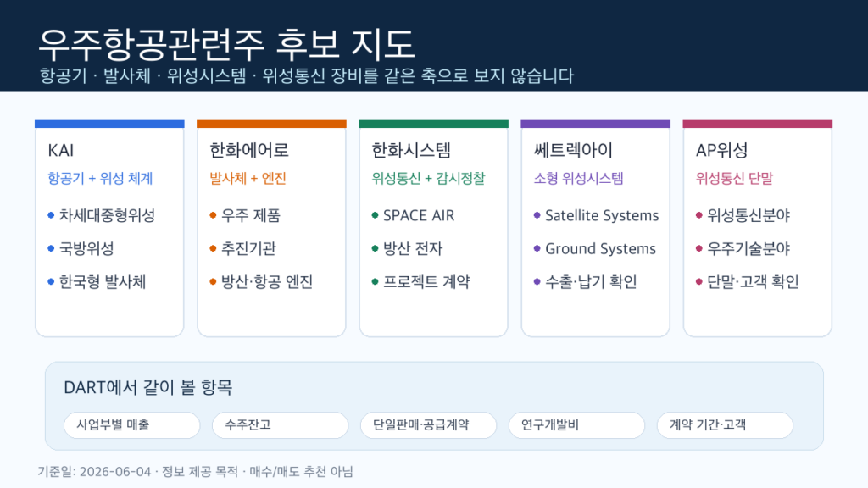This screenshot has width=868, height=488.
Task: Select the 계약 기간·고객 pill
Action: click(x=726, y=425)
